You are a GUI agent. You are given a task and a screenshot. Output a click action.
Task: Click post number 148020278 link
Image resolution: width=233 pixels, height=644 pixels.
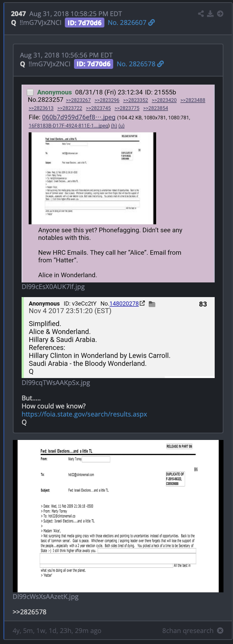point(124,303)
